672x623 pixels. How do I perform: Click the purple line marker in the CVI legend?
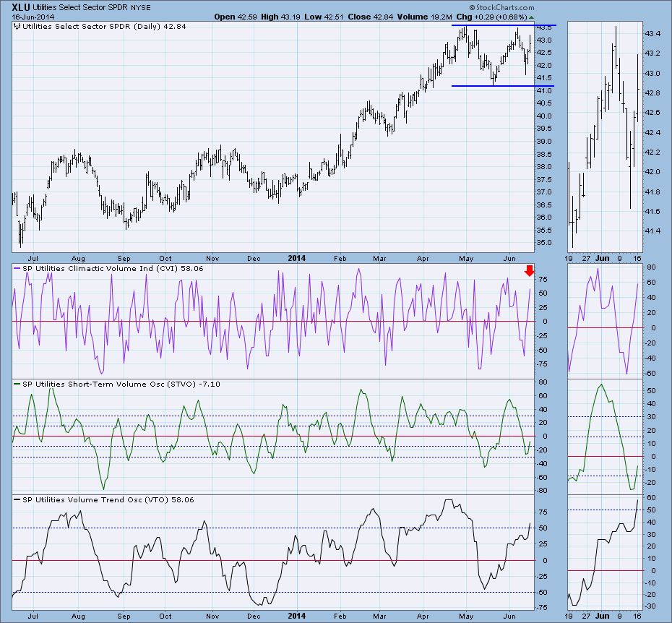click(x=17, y=268)
